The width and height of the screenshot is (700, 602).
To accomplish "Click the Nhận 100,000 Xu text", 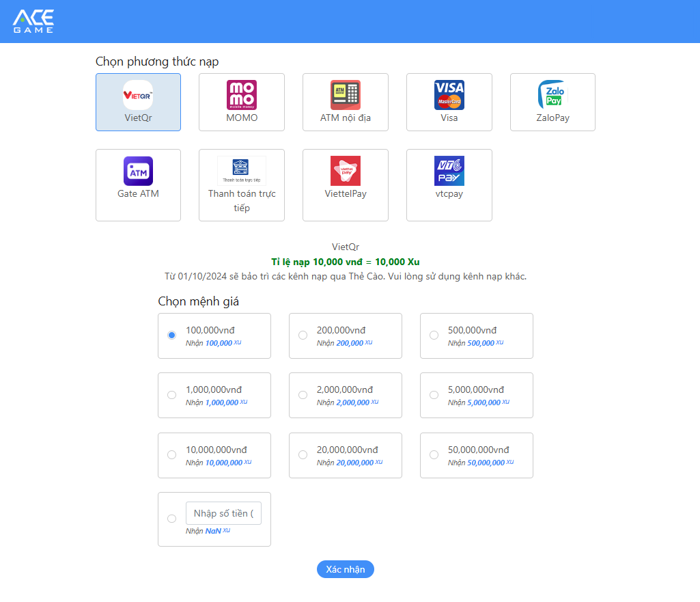I will pos(213,343).
